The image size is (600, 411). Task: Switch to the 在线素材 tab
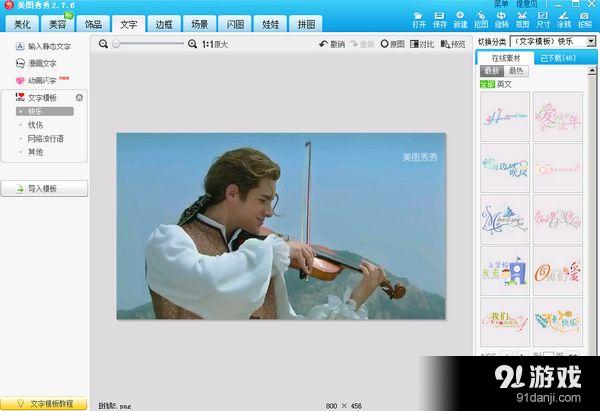pyautogui.click(x=506, y=58)
